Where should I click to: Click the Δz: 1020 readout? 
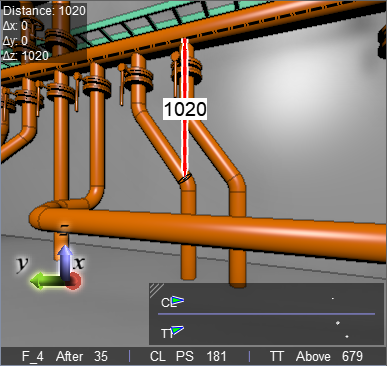(x=26, y=55)
